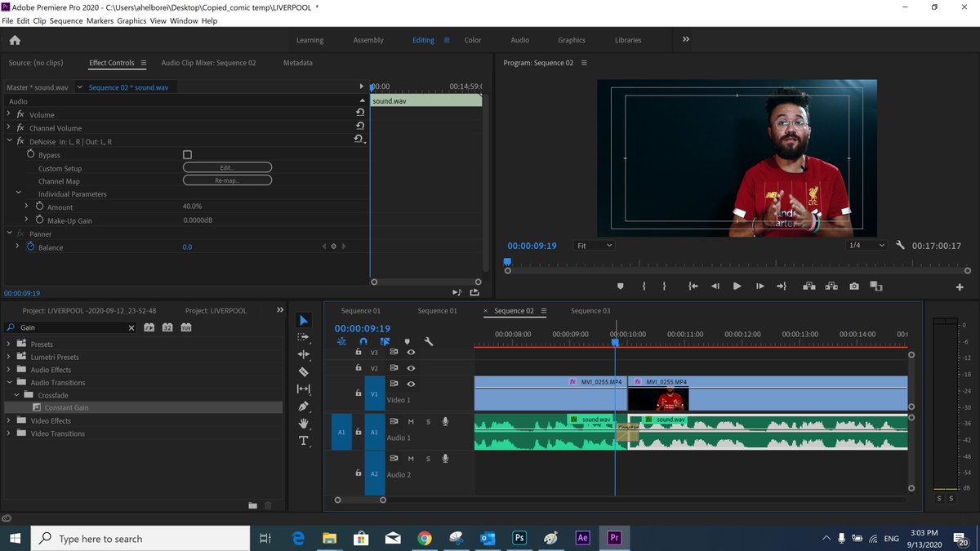Screen dimensions: 980x551
Task: Reset the Volume effect
Action: pyautogui.click(x=360, y=113)
